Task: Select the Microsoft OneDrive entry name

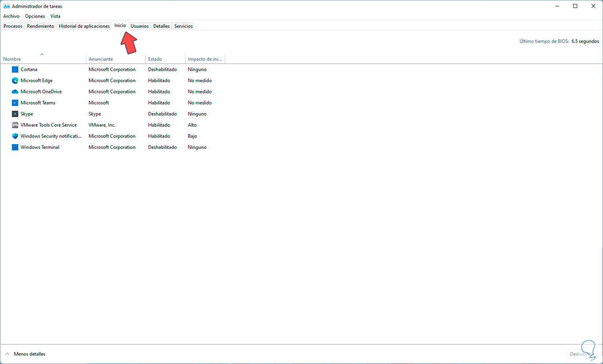Action: 41,92
